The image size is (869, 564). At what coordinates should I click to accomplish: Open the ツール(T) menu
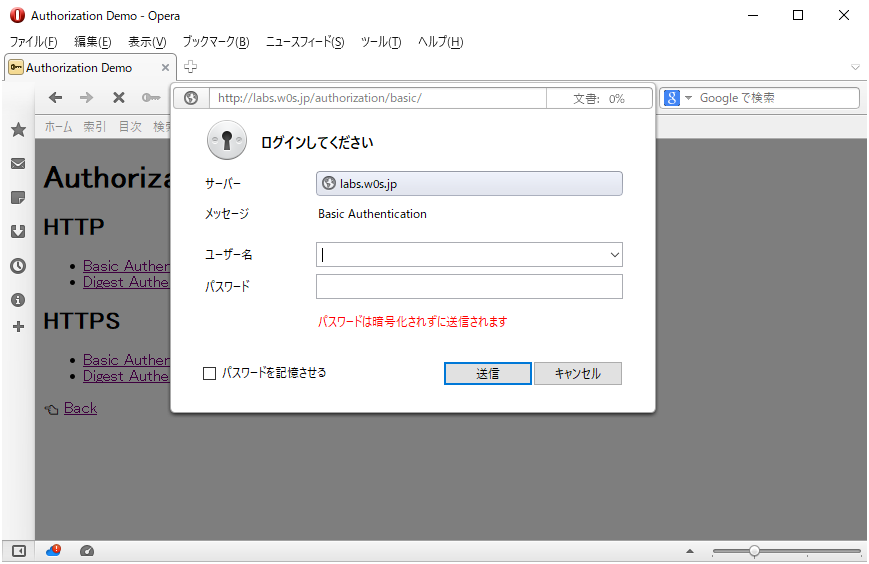pos(380,42)
